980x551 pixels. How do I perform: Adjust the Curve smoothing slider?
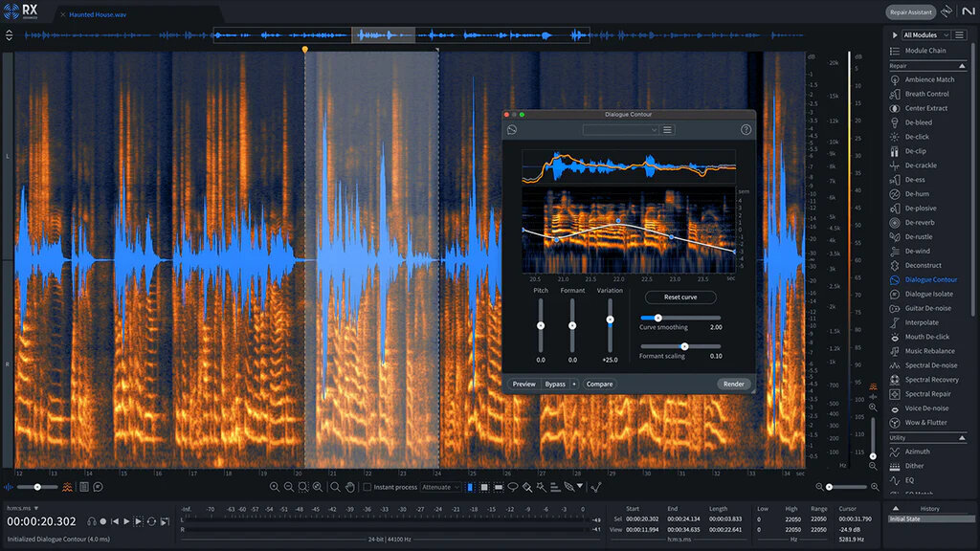660,317
